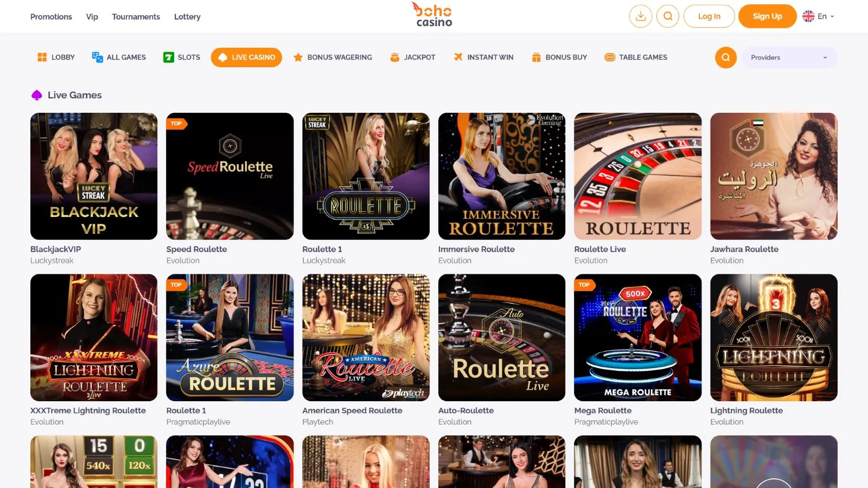This screenshot has width=868, height=488.
Task: Expand the Providers dropdown
Action: tap(789, 57)
